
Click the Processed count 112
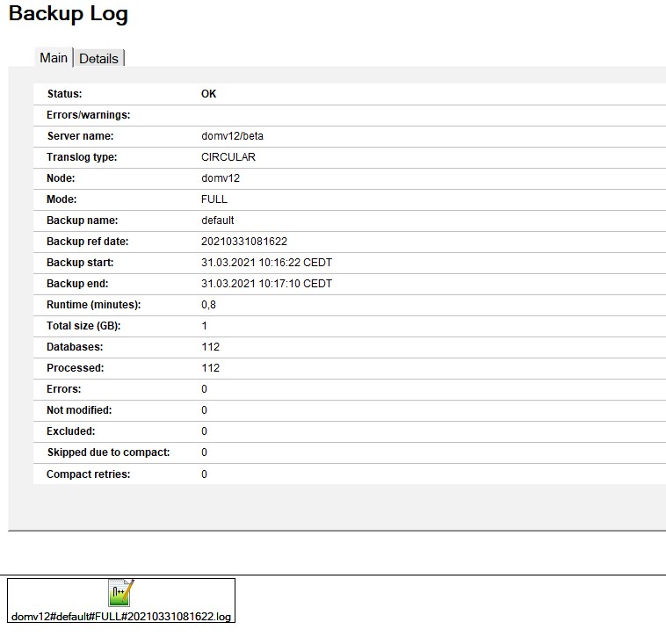210,368
